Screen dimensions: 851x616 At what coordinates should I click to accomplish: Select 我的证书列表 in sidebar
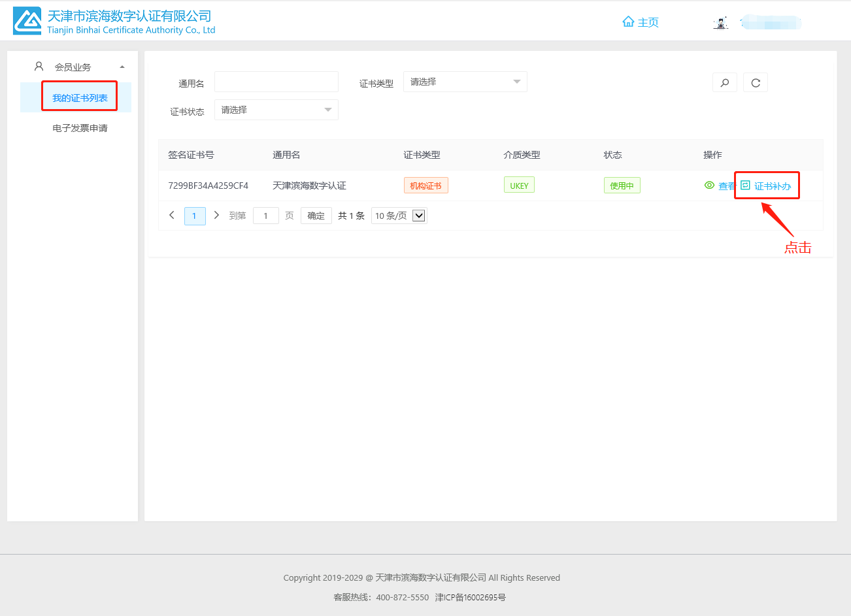(x=80, y=98)
